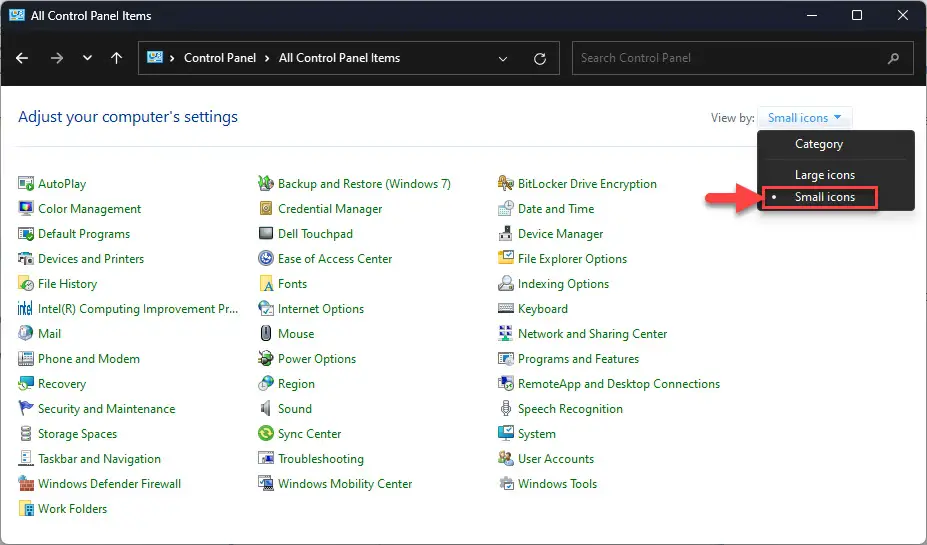This screenshot has height=545, width=927.
Task: Click the Backup and Restore icon
Action: 266,184
